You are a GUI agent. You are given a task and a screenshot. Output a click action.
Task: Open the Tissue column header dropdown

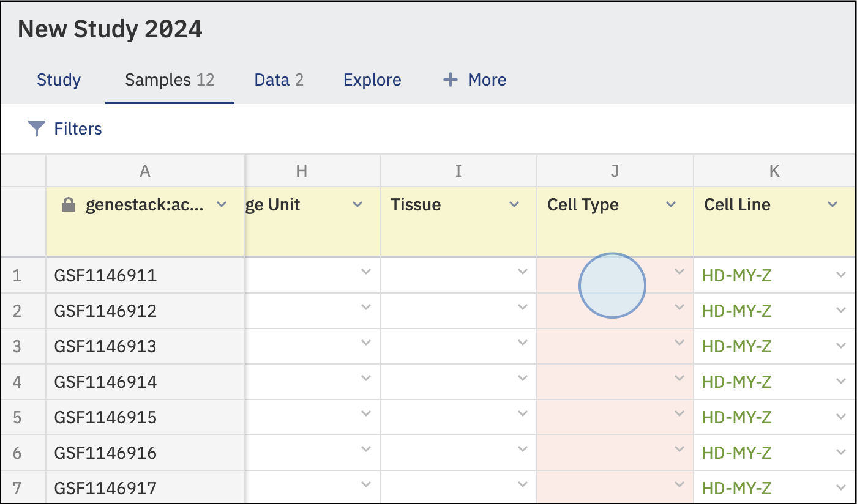click(x=515, y=204)
